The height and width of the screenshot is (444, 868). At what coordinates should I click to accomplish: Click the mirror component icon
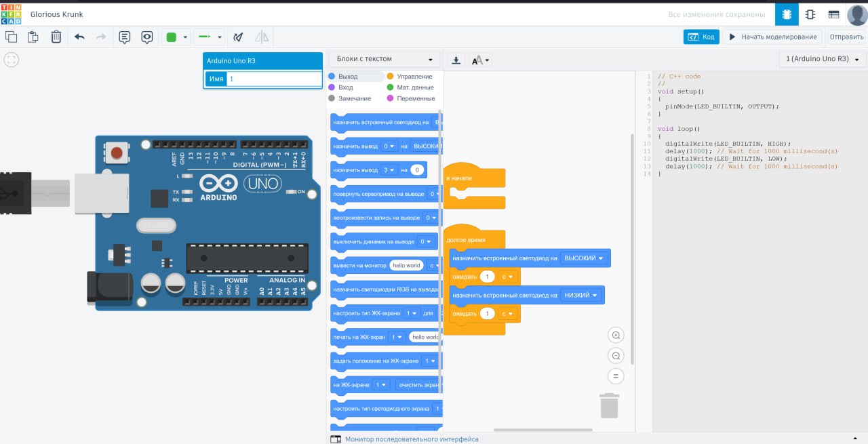point(261,37)
